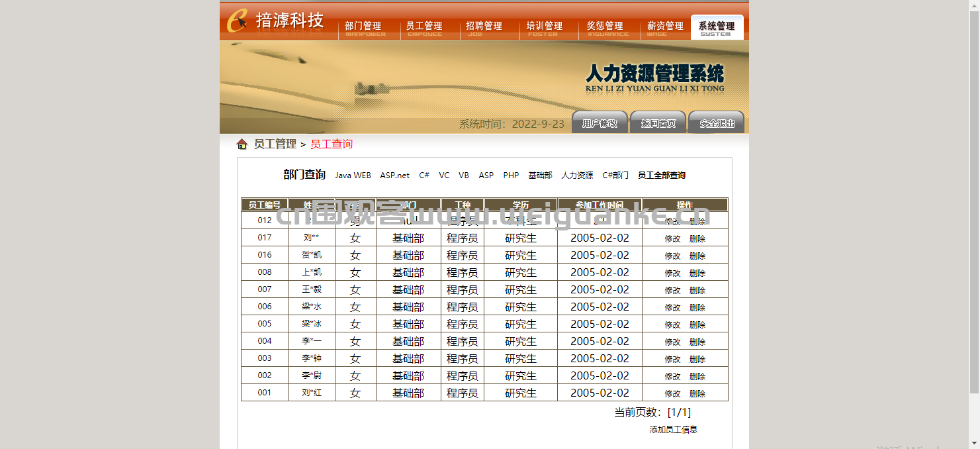
Task: Filter by the Java WEB department
Action: [353, 175]
